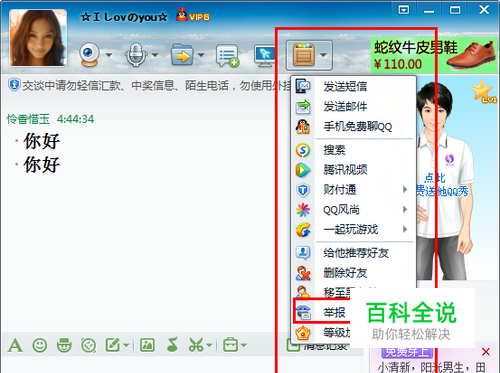The height and width of the screenshot is (373, 500).
Task: Open 腾讯视频 from the menu
Action: click(354, 170)
